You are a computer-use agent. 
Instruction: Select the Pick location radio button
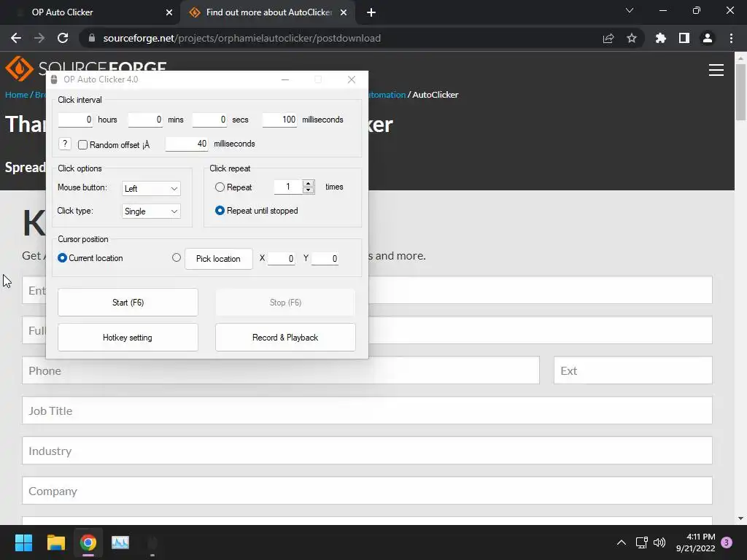pyautogui.click(x=177, y=257)
